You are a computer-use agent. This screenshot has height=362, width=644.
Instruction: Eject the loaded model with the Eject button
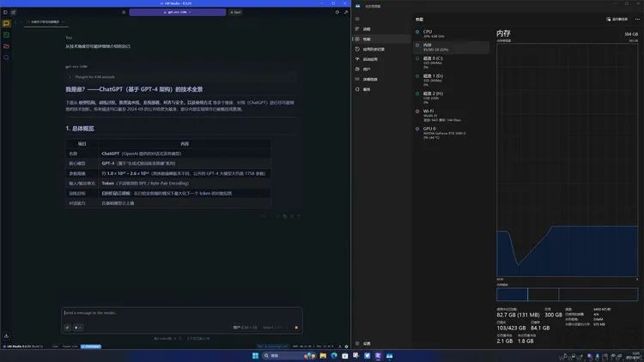point(236,12)
